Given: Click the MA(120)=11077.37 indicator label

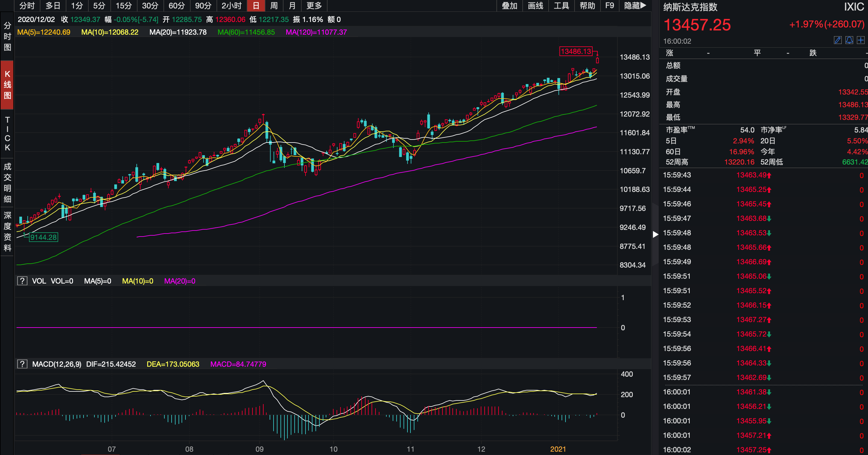Looking at the screenshot, I should (316, 32).
